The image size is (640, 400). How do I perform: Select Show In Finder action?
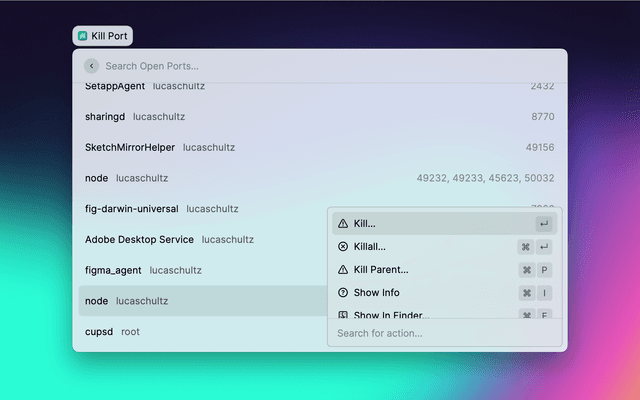pyautogui.click(x=391, y=314)
